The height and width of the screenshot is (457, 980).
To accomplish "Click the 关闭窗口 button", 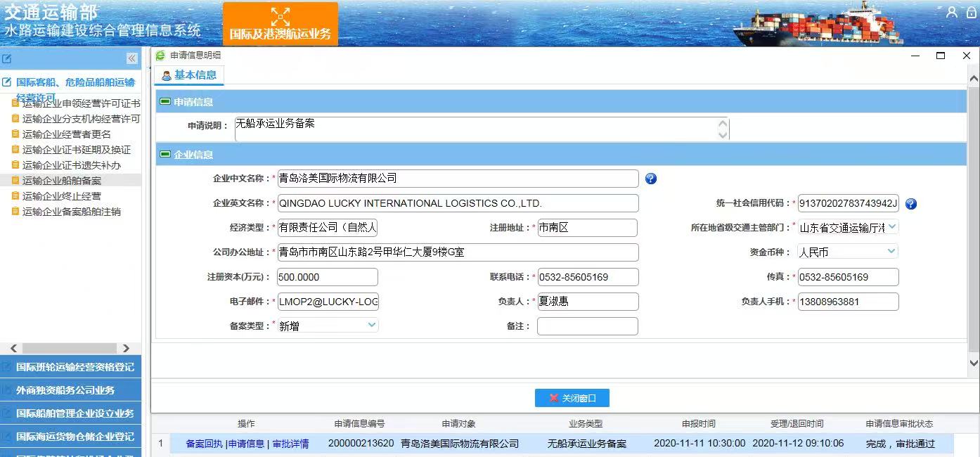I will coord(572,398).
